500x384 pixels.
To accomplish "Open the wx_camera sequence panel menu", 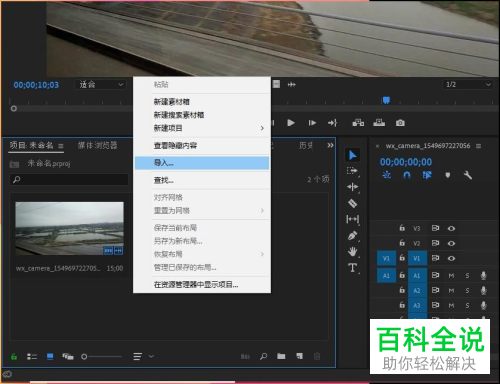I will pyautogui.click(x=479, y=146).
